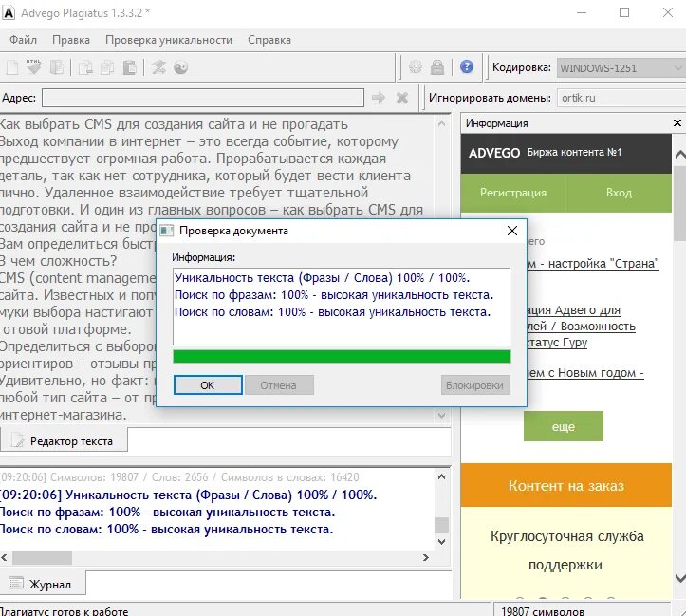The width and height of the screenshot is (686, 616).
Task: Click the green еще button
Action: click(x=563, y=426)
